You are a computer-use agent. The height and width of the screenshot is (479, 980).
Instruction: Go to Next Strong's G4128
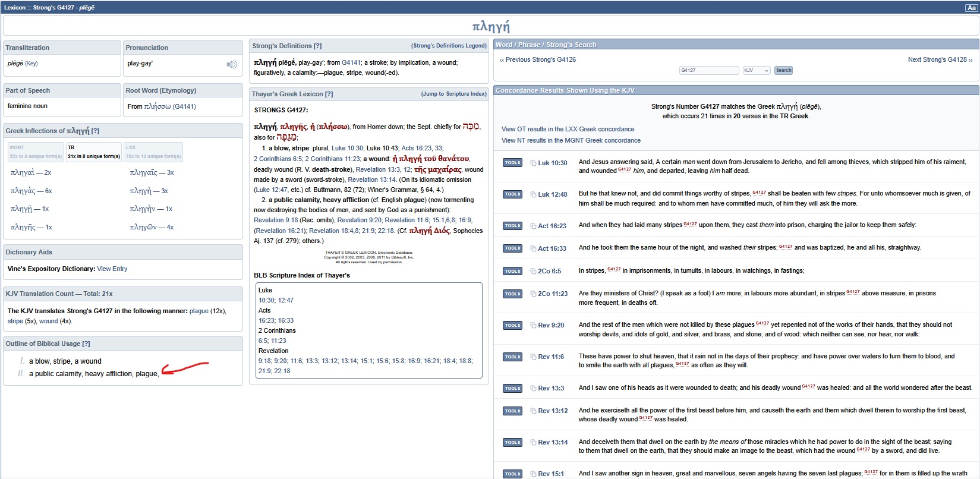click(x=940, y=59)
